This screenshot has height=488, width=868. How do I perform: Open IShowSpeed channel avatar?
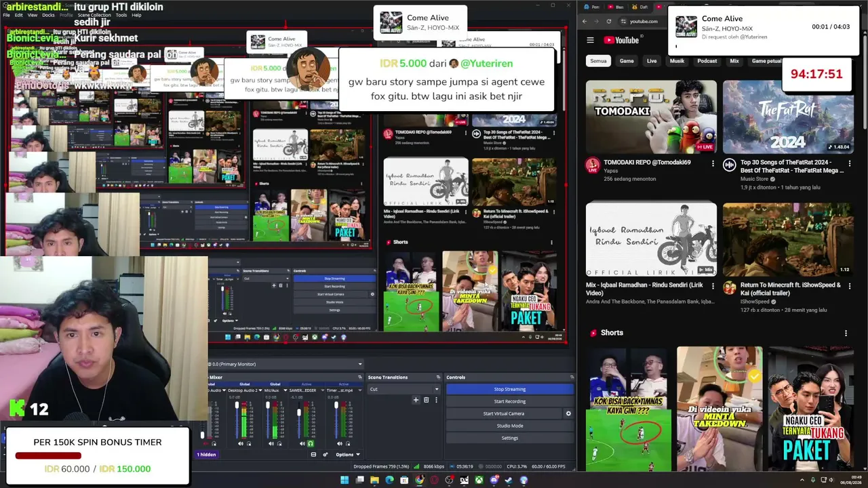730,287
